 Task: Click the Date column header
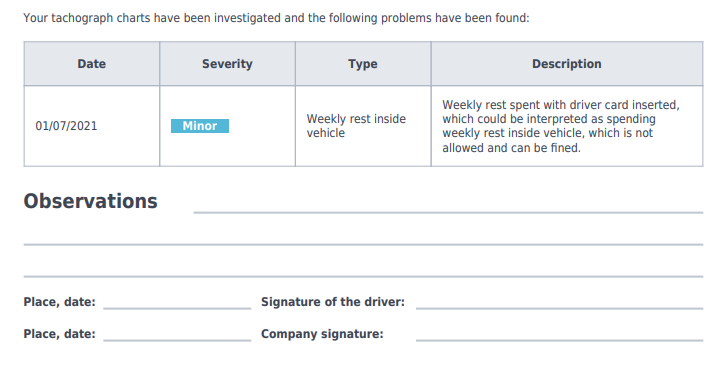click(x=91, y=64)
